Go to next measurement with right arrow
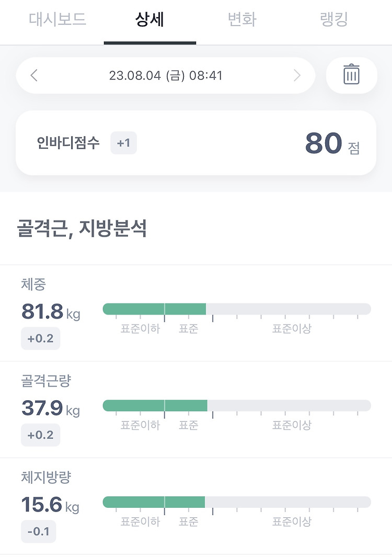 297,76
